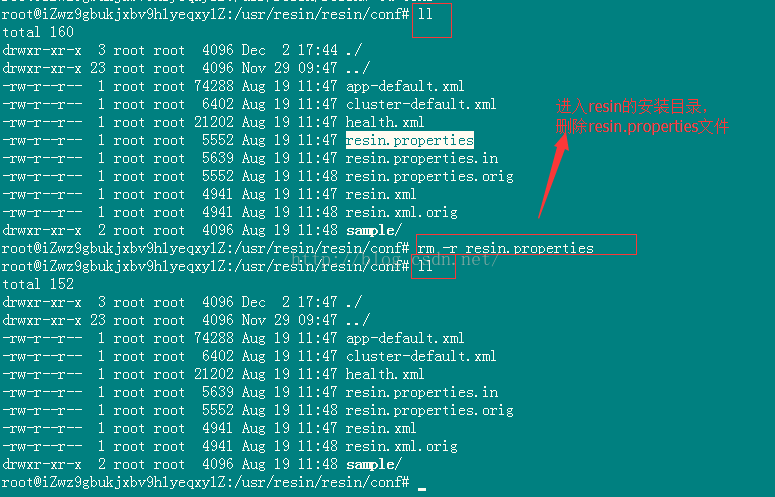This screenshot has width=775, height=497.
Task: Click the red Chinese annotation text
Action: click(x=642, y=117)
